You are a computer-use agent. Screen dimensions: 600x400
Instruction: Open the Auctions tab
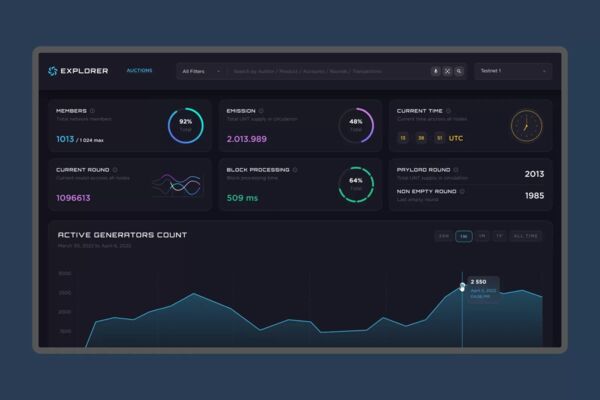[x=139, y=70]
